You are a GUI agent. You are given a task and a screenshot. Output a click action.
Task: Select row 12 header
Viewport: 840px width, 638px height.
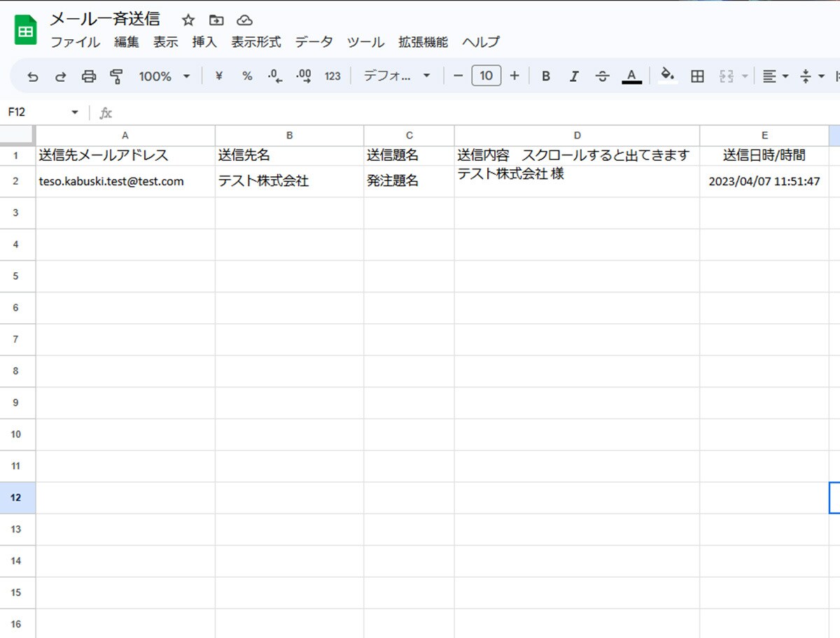point(17,497)
